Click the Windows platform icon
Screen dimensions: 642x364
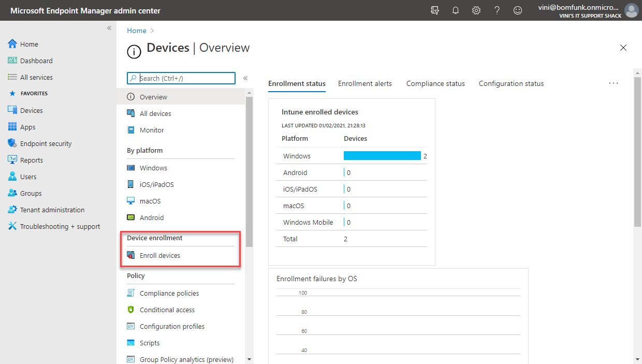pos(131,168)
